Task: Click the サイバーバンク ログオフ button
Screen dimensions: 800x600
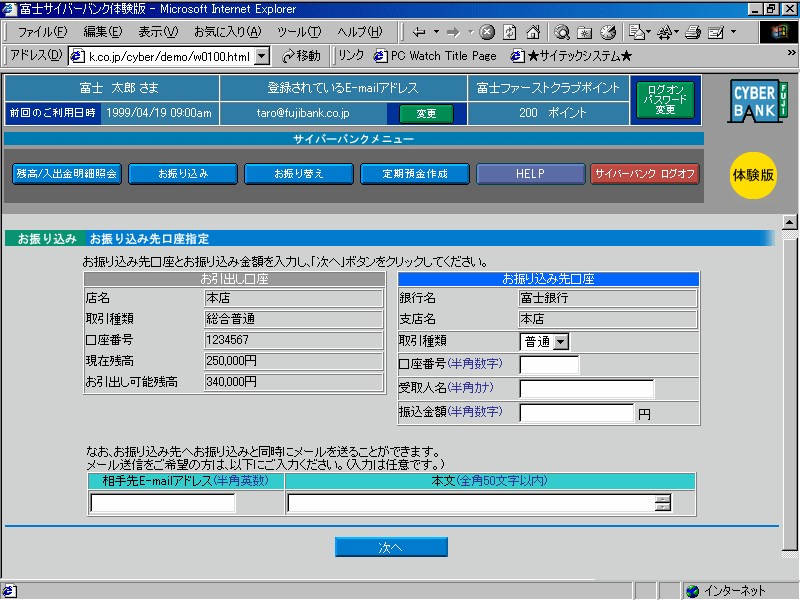Action: pyautogui.click(x=645, y=174)
